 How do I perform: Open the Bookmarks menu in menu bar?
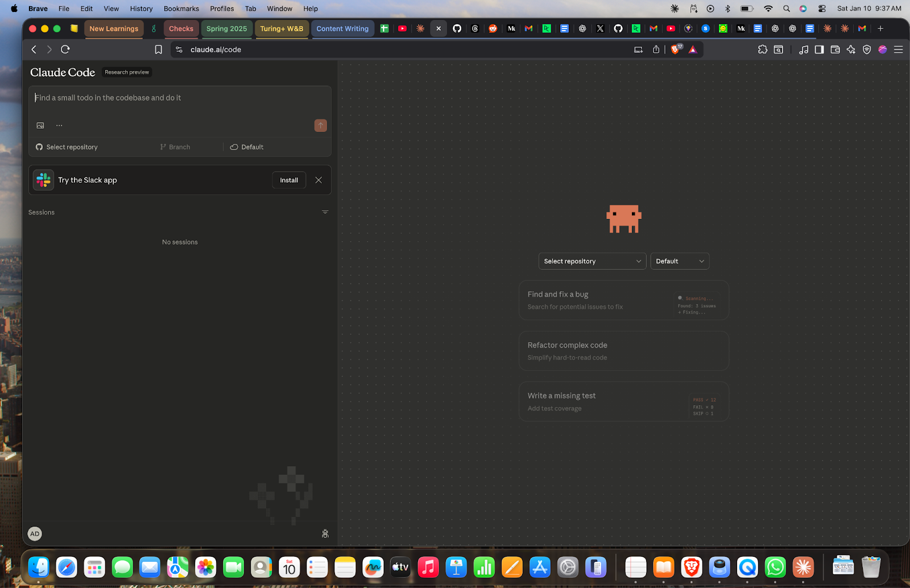point(181,9)
